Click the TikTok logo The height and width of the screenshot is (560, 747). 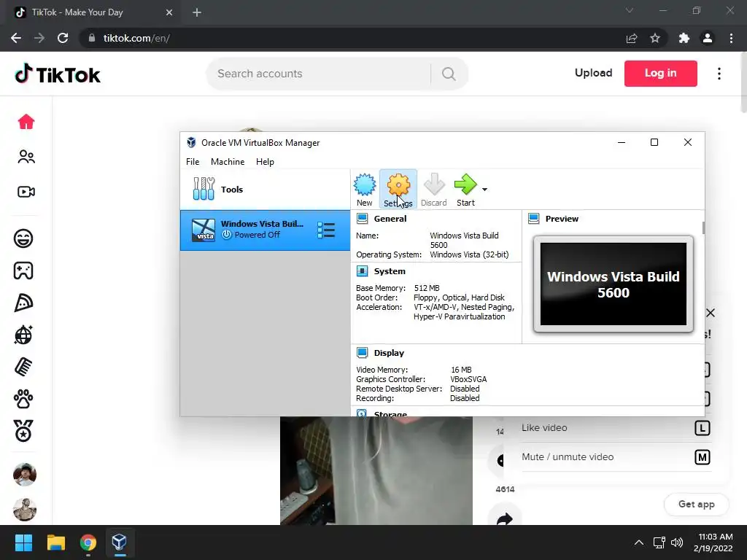click(x=57, y=74)
